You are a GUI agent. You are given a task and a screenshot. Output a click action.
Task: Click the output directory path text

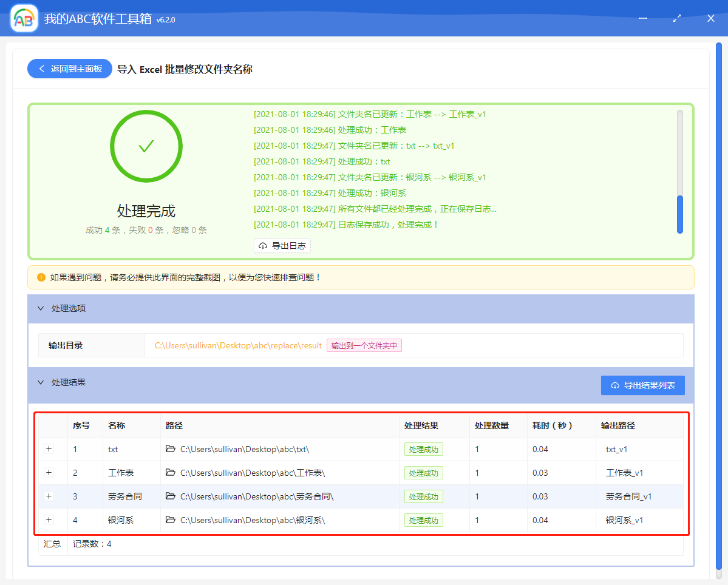pyautogui.click(x=237, y=345)
